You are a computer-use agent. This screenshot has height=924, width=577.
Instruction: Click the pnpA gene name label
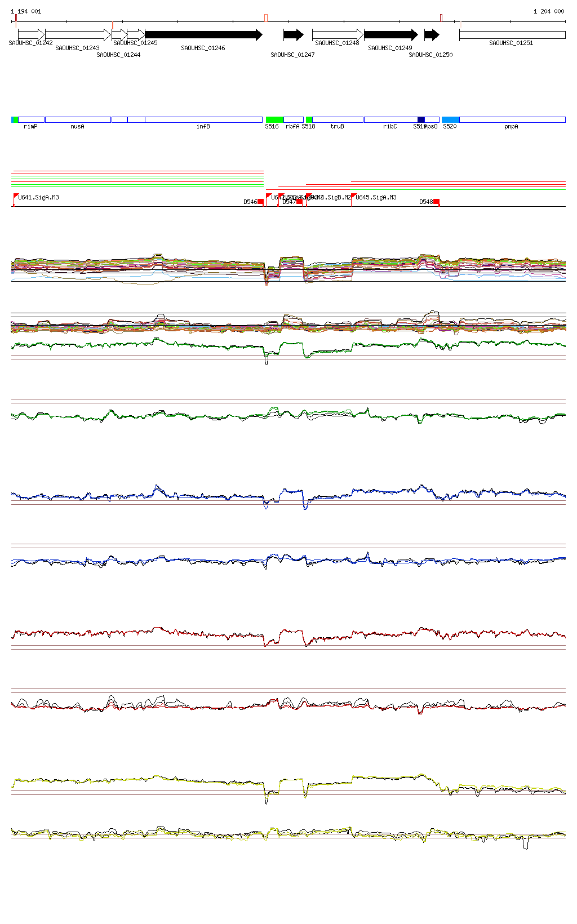point(511,126)
